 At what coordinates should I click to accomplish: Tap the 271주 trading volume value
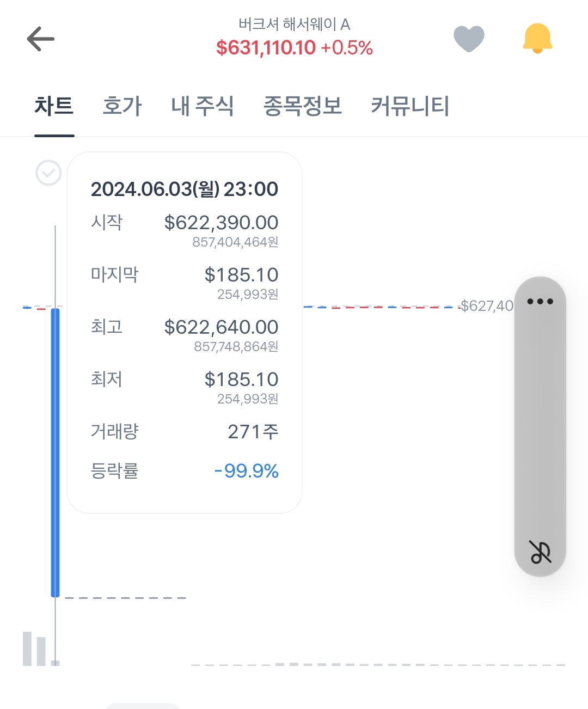[x=253, y=431]
